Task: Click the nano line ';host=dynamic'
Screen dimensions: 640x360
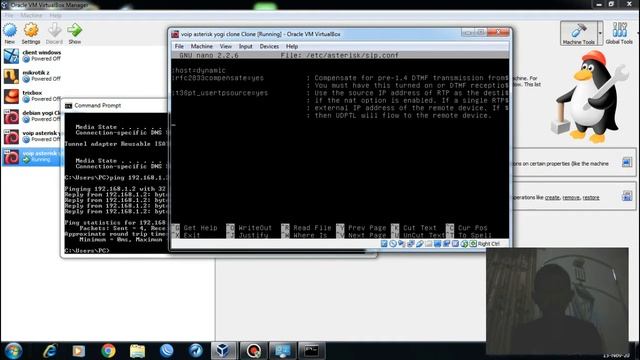Action: click(x=199, y=70)
